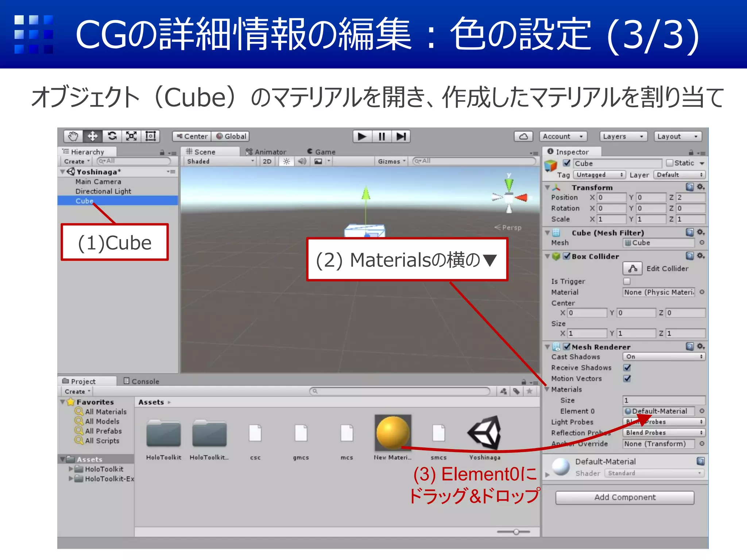The height and width of the screenshot is (560, 747).
Task: Open the Shaded draw mode dropdown
Action: pos(220,161)
